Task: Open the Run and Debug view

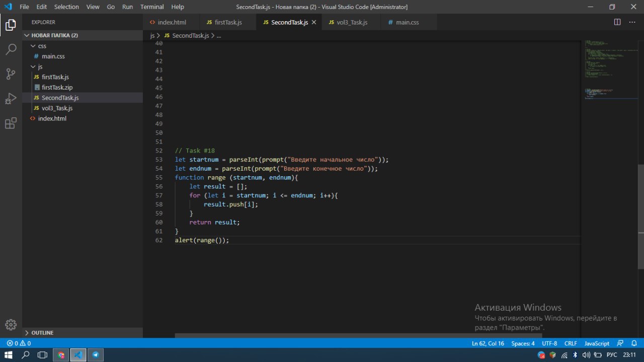Action: (x=11, y=99)
